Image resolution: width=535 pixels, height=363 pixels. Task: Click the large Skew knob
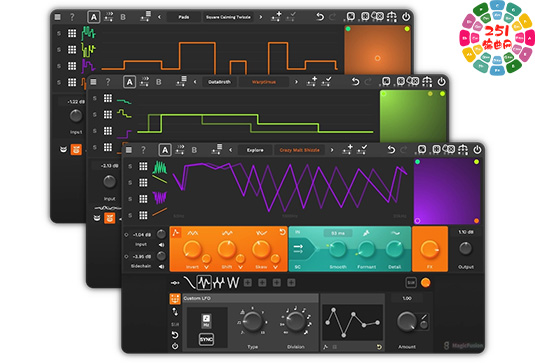pyautogui.click(x=261, y=249)
